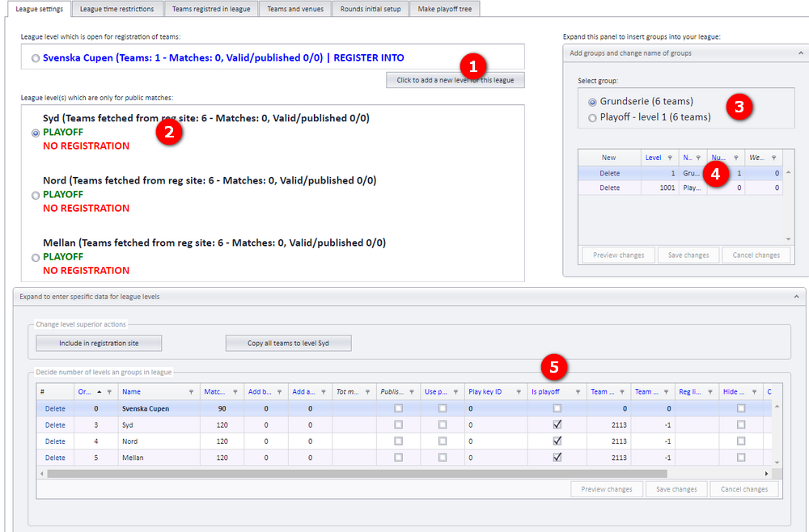Tick the Hide checkbox in Mellan row
809x532 pixels.
point(741,458)
